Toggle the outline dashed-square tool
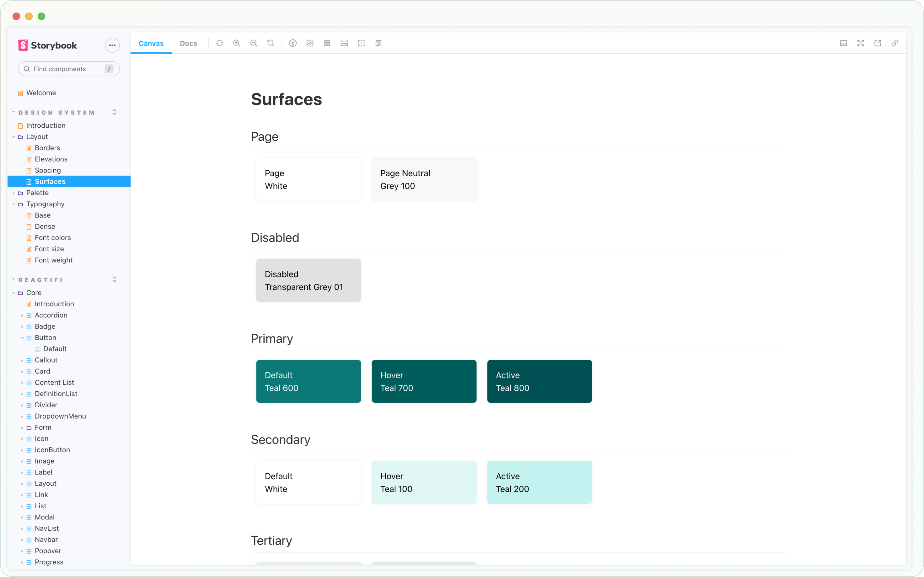The height and width of the screenshot is (577, 924). (361, 43)
